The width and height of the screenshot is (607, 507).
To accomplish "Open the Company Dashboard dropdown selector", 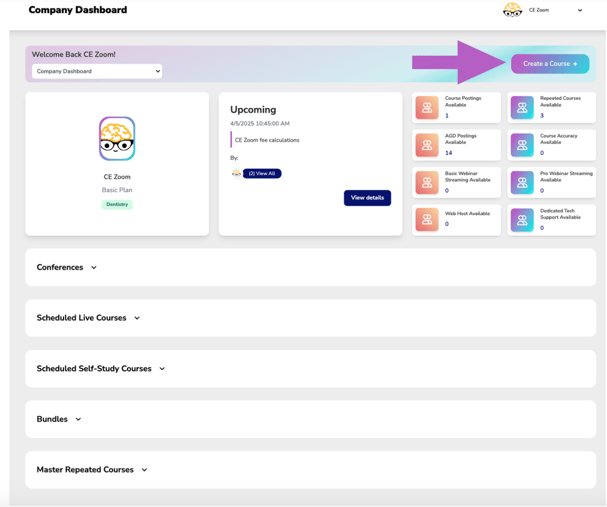I will tap(97, 71).
